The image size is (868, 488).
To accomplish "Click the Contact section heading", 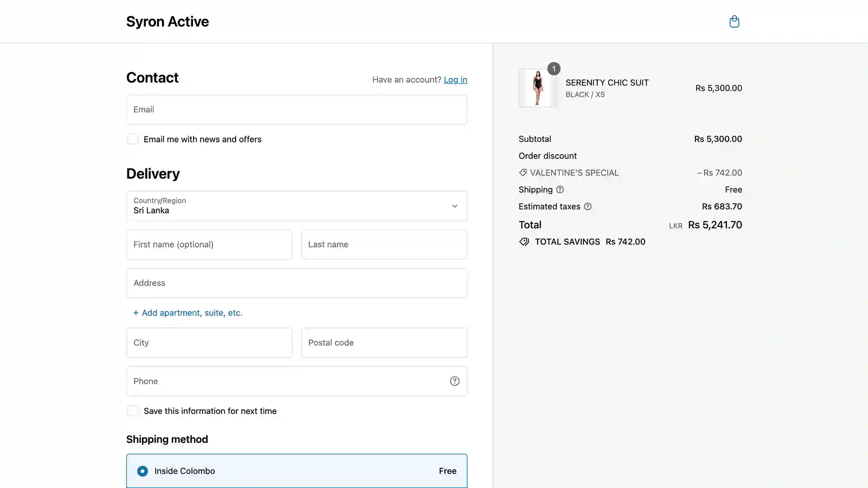I will click(152, 77).
